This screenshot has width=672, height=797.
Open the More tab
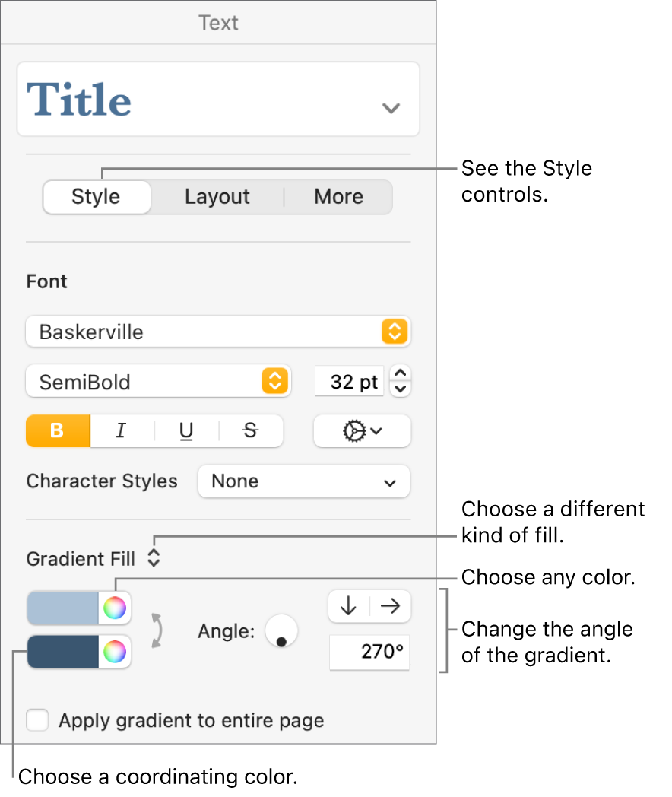338,196
